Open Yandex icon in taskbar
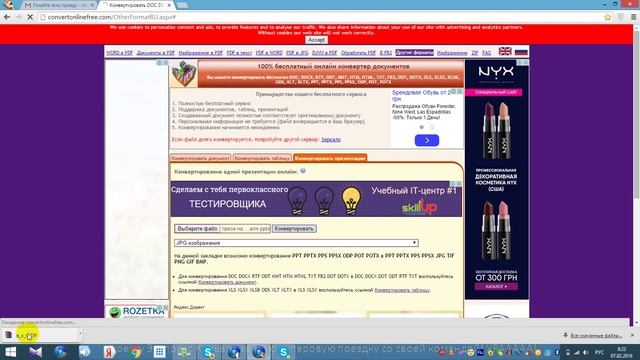 point(109,352)
